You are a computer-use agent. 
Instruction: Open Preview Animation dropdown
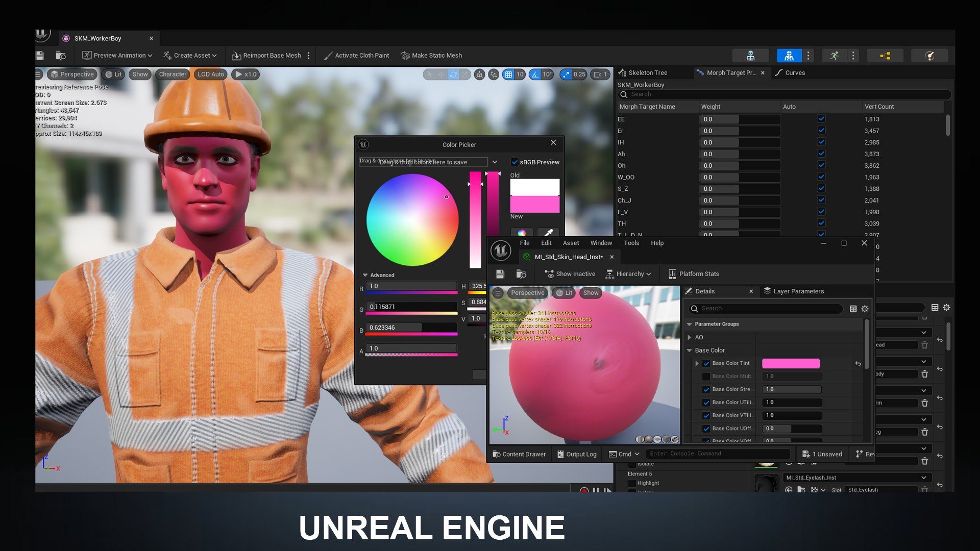point(117,56)
